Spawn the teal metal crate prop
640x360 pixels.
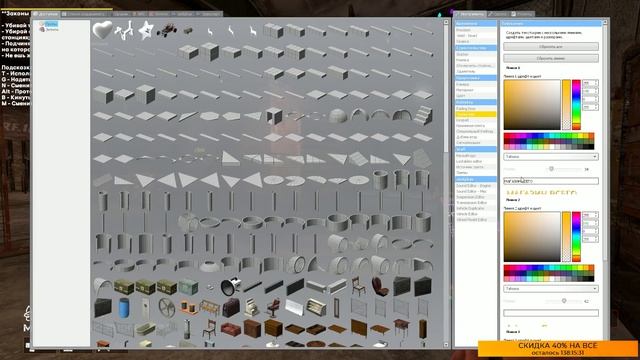[188, 286]
